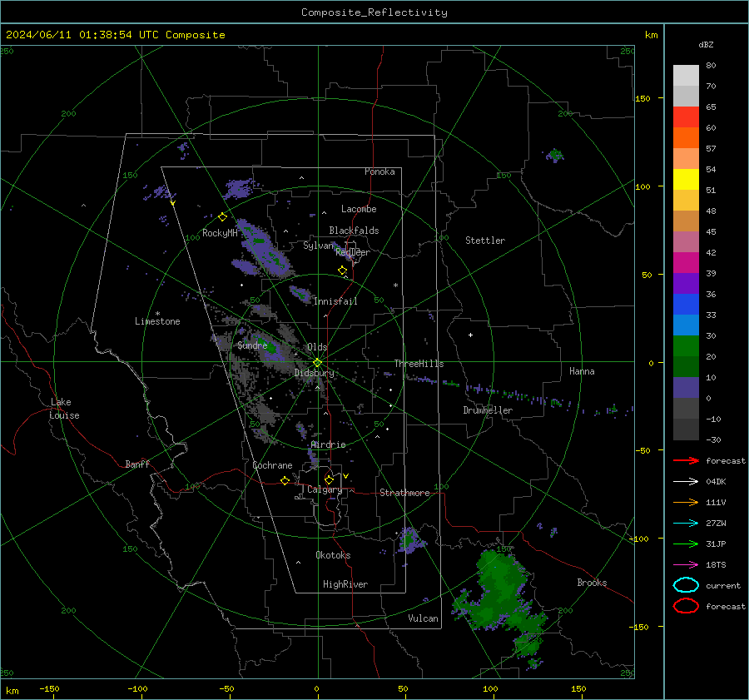Select the bright green 20-30 dBZ band
The height and width of the screenshot is (700, 749).
(x=686, y=346)
